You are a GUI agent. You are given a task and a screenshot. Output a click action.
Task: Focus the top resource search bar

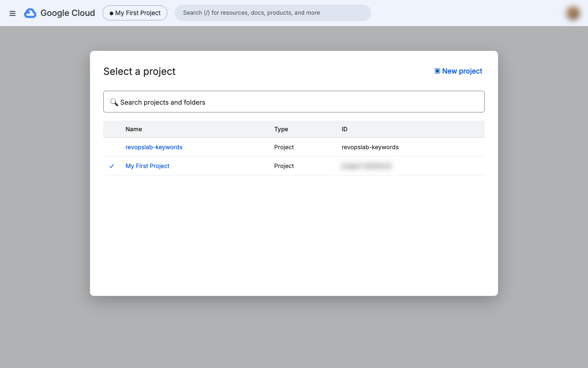click(x=273, y=13)
